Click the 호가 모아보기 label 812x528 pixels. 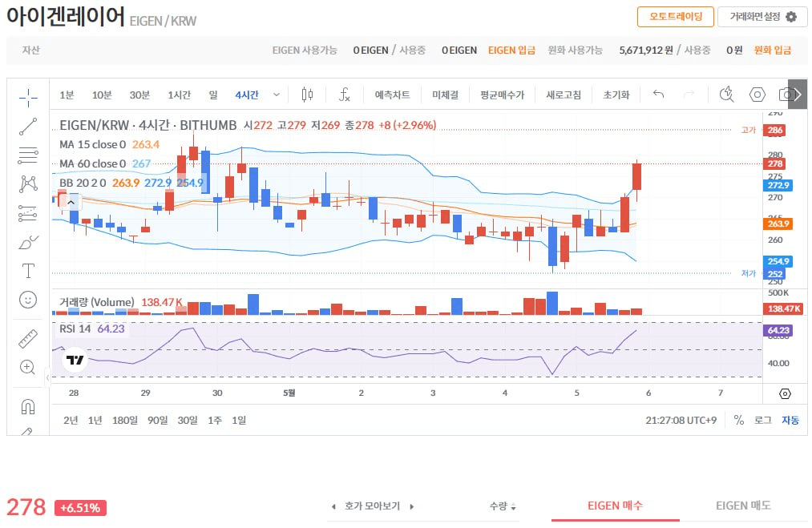click(x=373, y=506)
